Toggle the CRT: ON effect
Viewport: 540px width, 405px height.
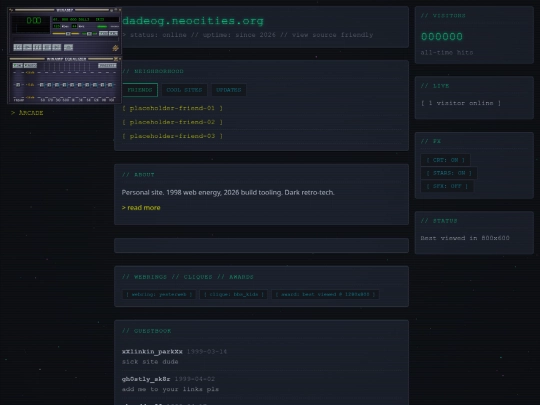(x=445, y=160)
